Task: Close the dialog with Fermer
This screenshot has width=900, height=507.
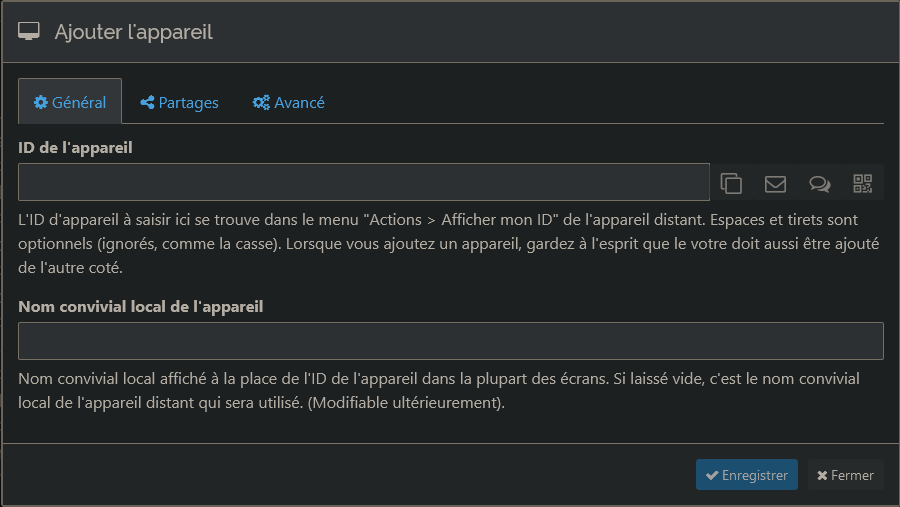Action: 845,475
